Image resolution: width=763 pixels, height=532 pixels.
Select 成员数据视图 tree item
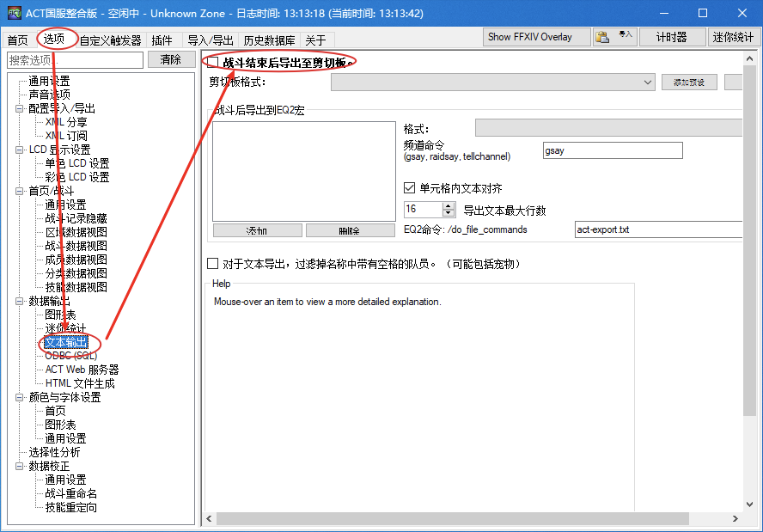pos(76,260)
